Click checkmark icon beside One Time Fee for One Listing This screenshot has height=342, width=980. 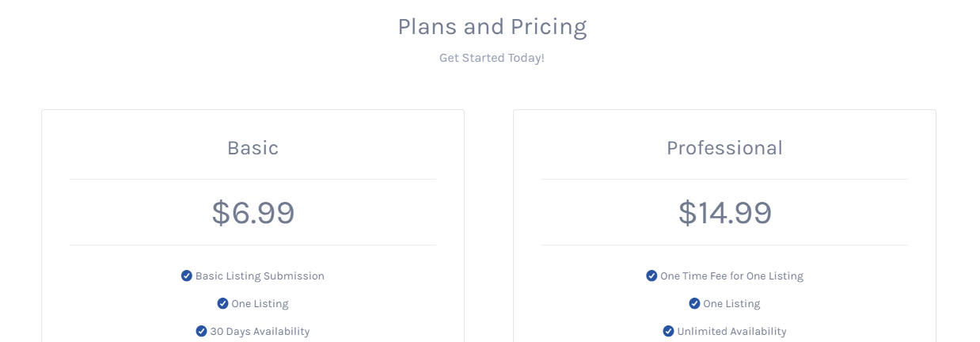[651, 275]
